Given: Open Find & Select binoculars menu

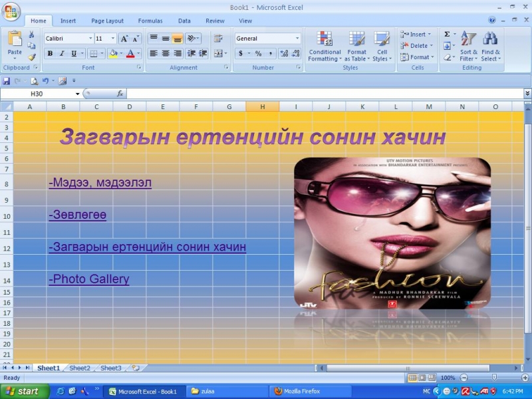Looking at the screenshot, I should tap(491, 47).
